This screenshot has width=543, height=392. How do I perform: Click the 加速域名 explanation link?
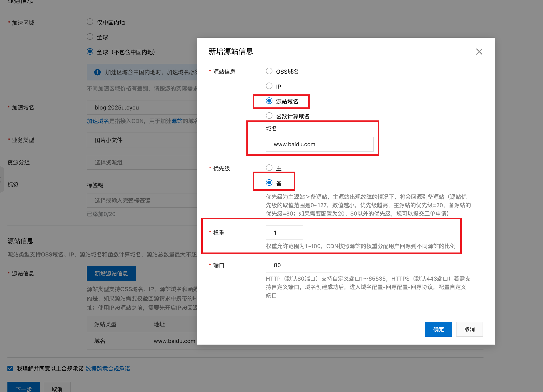[x=98, y=121]
